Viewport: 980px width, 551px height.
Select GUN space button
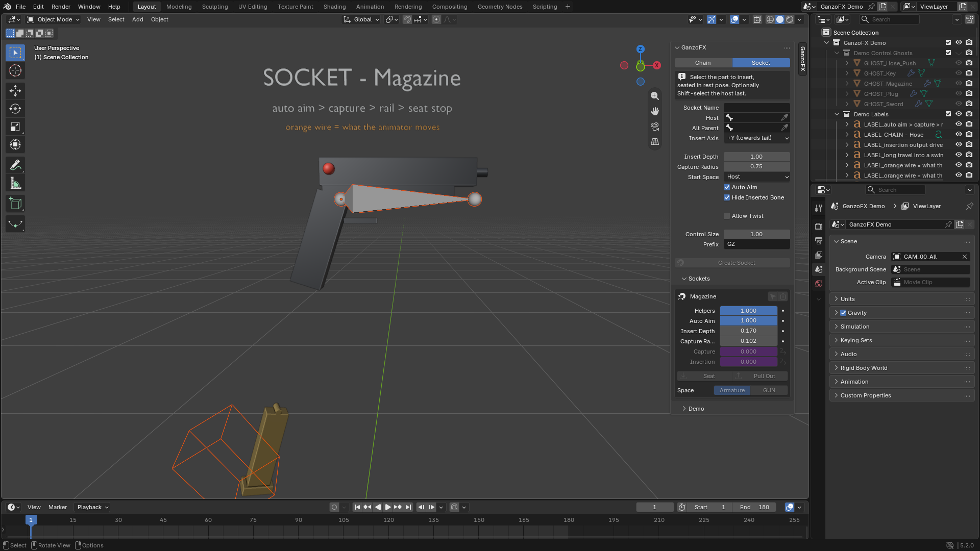point(769,390)
